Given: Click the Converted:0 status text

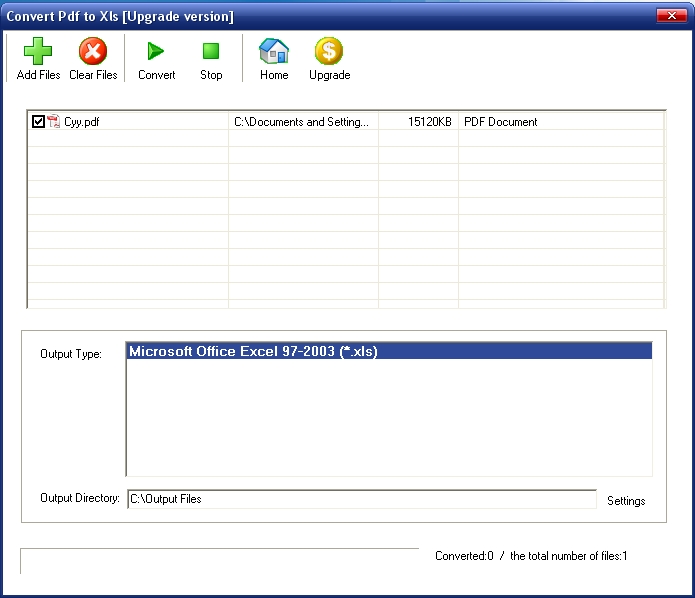Looking at the screenshot, I should click(x=464, y=555).
